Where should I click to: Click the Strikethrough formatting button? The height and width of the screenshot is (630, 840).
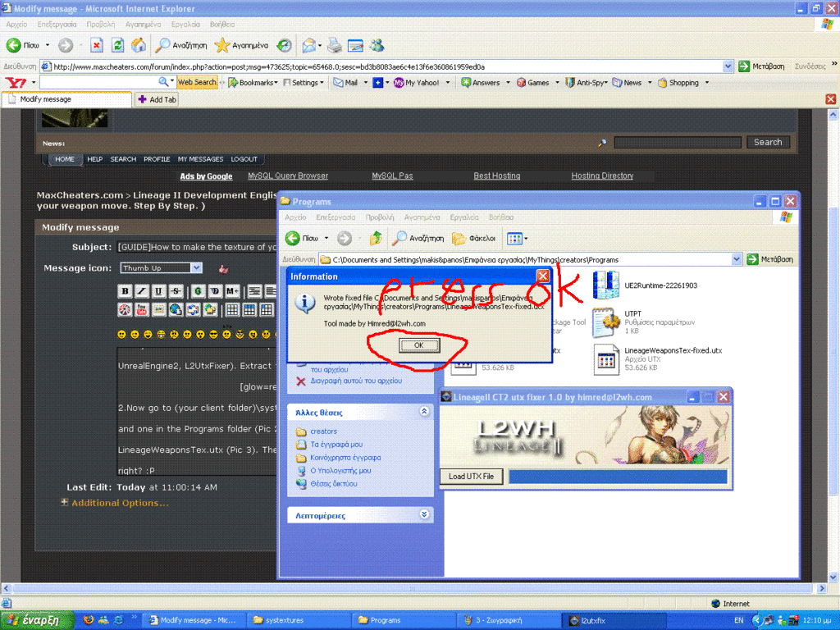176,291
